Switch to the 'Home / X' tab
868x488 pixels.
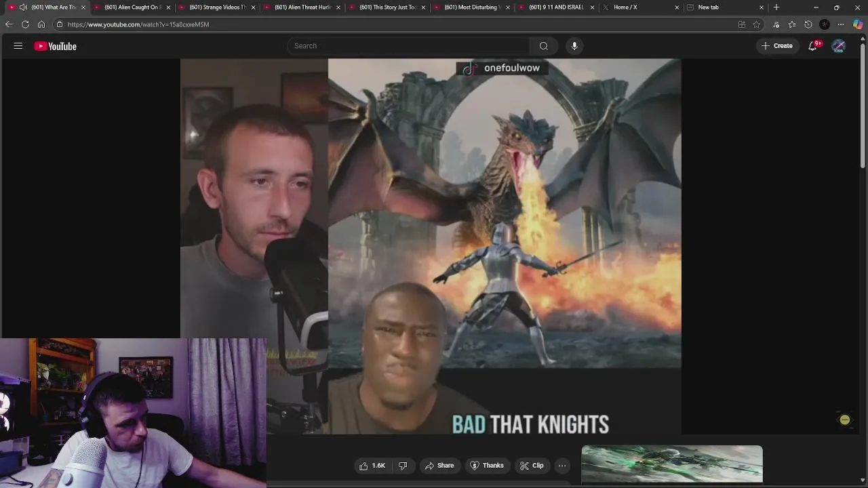point(640,7)
